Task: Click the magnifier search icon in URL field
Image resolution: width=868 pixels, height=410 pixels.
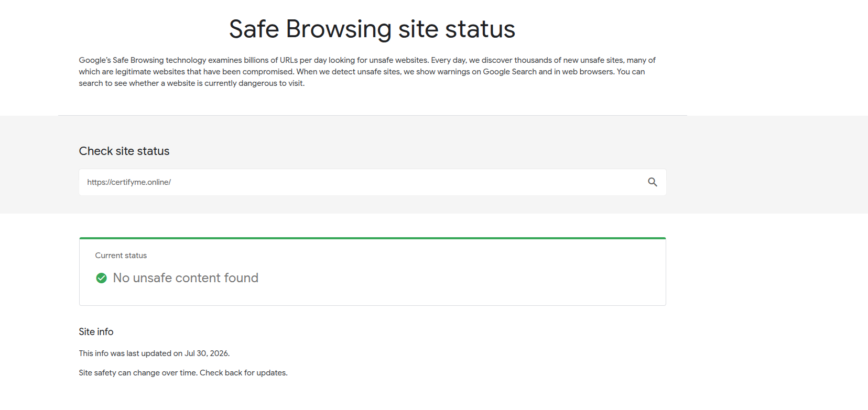Action: click(x=652, y=182)
